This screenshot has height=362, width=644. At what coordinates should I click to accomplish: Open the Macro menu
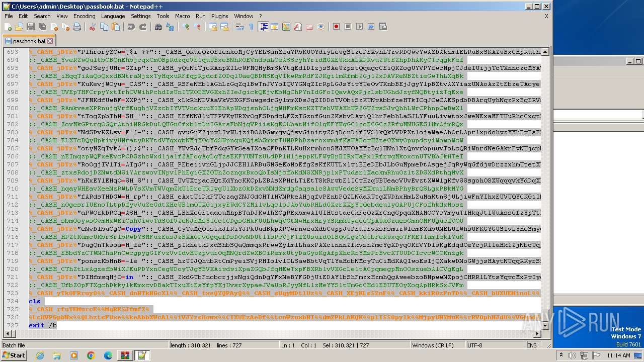click(x=183, y=16)
